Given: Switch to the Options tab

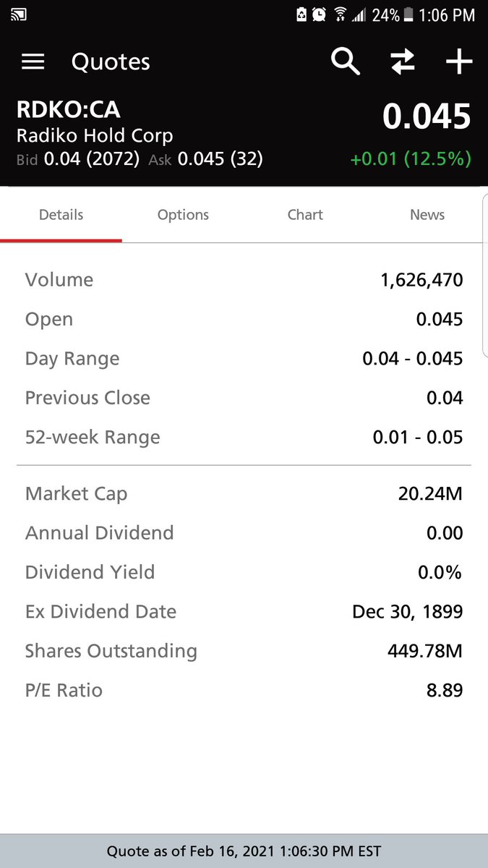Looking at the screenshot, I should 183,215.
